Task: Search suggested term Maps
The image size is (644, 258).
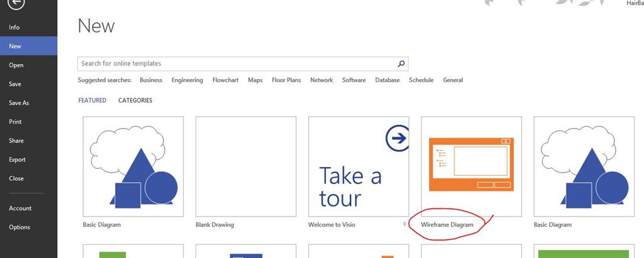Action: pos(255,80)
